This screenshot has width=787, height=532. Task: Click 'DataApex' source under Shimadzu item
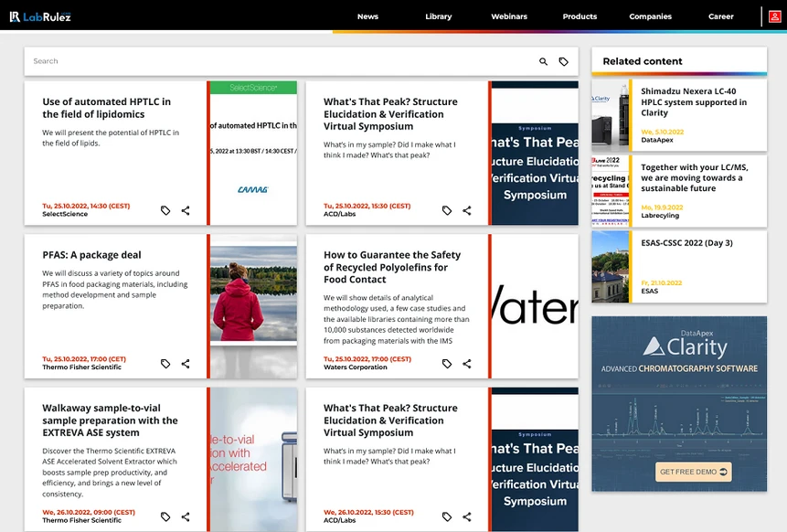tap(657, 140)
